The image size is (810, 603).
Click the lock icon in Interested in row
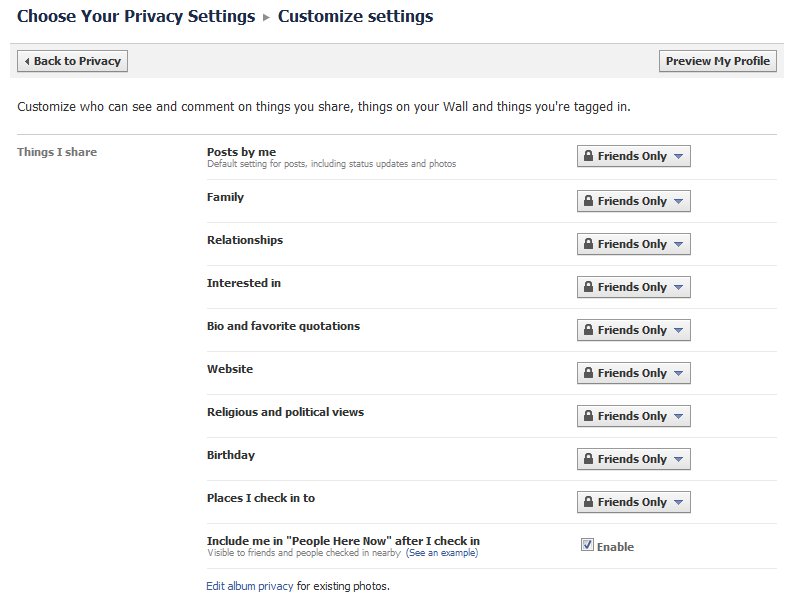[x=588, y=286]
